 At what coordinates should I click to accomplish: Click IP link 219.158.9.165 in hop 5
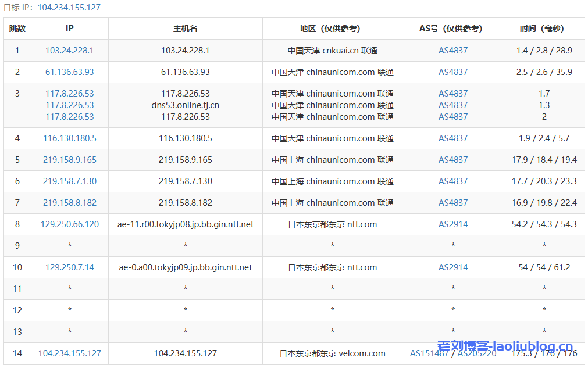[69, 160]
